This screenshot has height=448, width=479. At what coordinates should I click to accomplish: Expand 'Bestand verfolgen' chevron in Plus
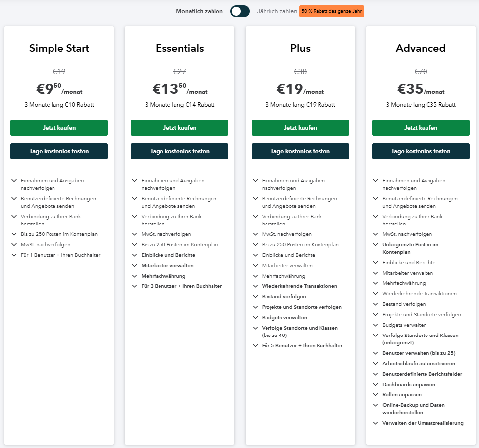click(x=255, y=296)
